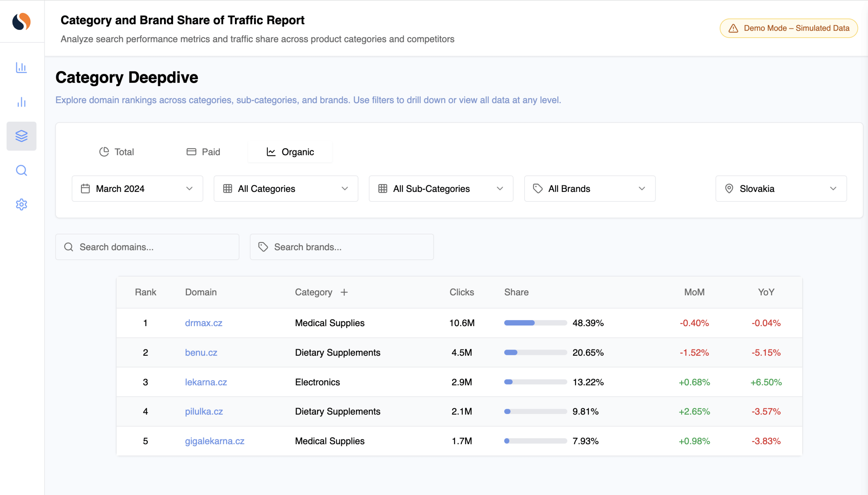
Task: Expand the All Brands dropdown
Action: tap(590, 189)
